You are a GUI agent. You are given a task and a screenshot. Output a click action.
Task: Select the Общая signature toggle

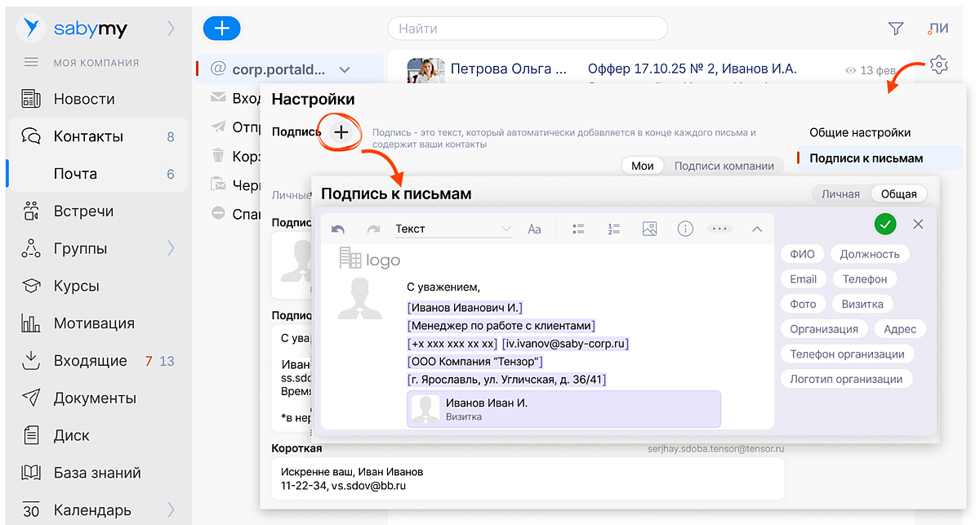pos(898,194)
